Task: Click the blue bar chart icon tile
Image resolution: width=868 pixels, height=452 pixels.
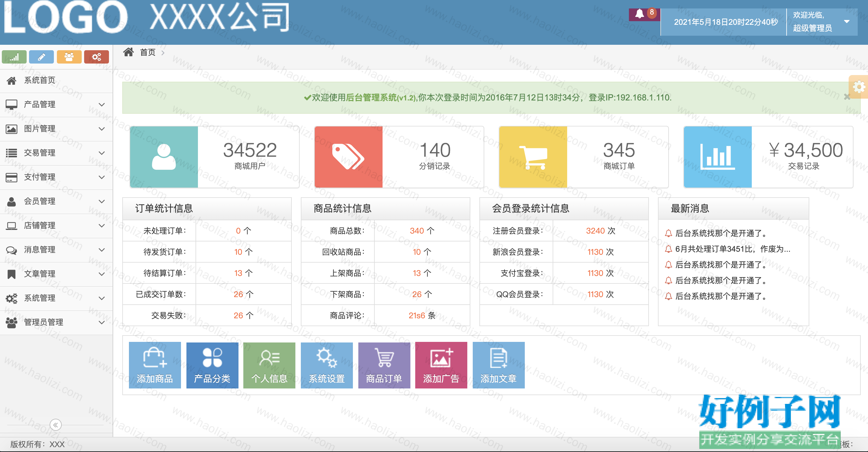Action: pyautogui.click(x=718, y=157)
